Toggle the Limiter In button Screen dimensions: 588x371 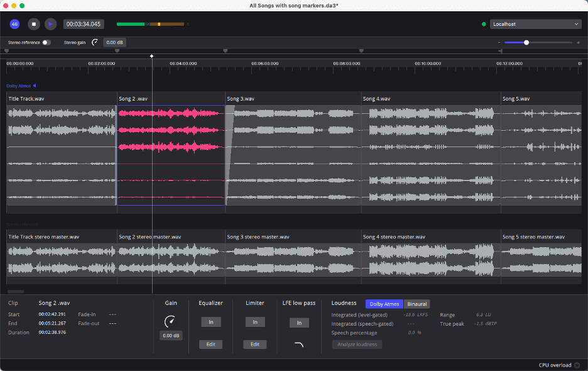[255, 322]
